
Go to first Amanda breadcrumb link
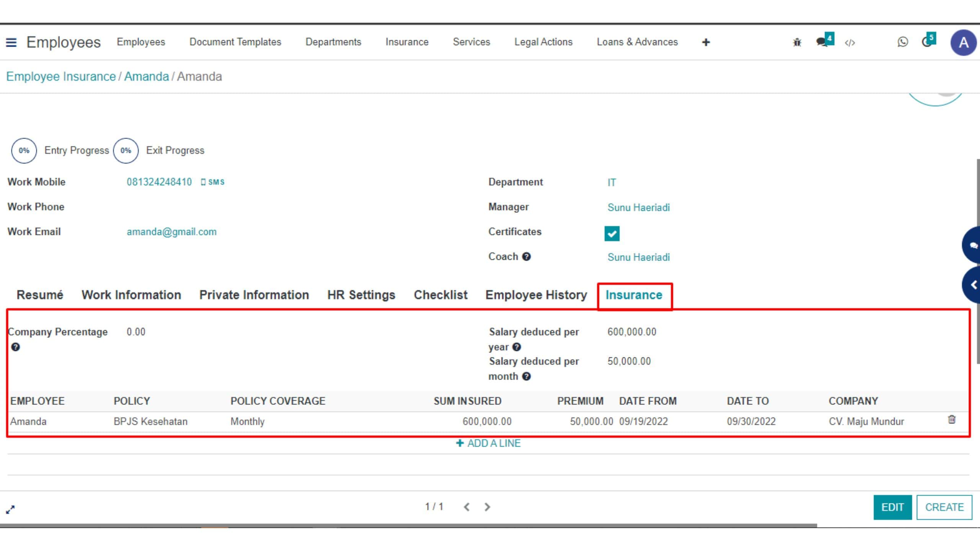(147, 77)
